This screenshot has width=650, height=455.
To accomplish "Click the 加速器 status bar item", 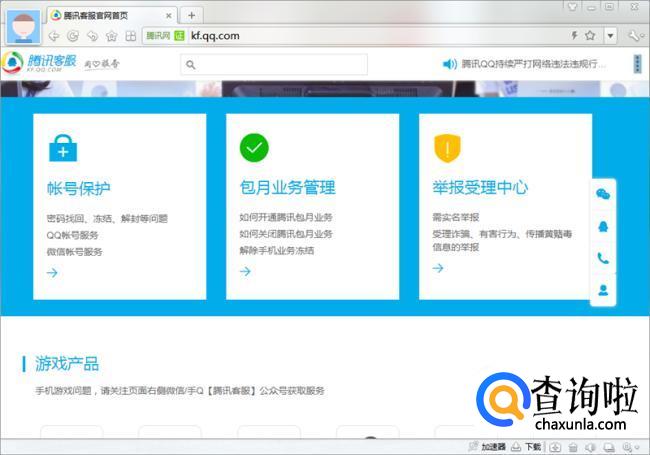I will (x=487, y=447).
